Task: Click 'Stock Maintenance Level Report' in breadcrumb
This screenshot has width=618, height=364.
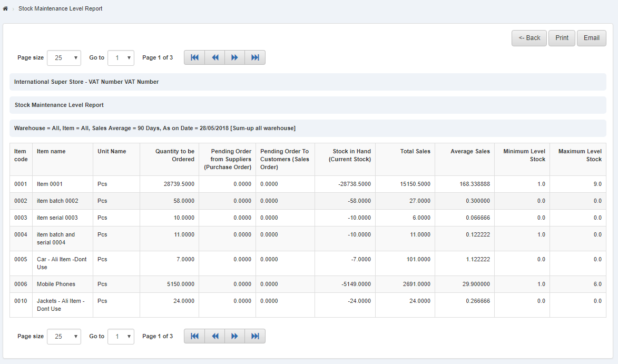Action: pyautogui.click(x=60, y=8)
